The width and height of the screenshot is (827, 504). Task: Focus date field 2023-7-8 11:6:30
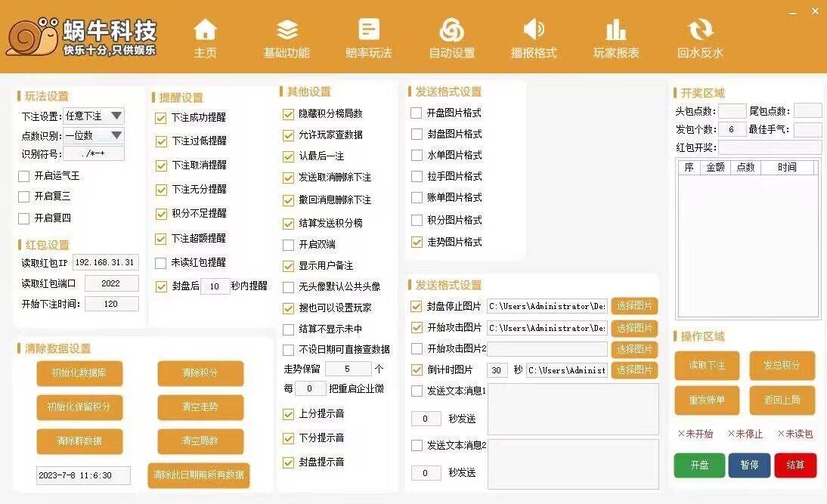coord(83,475)
